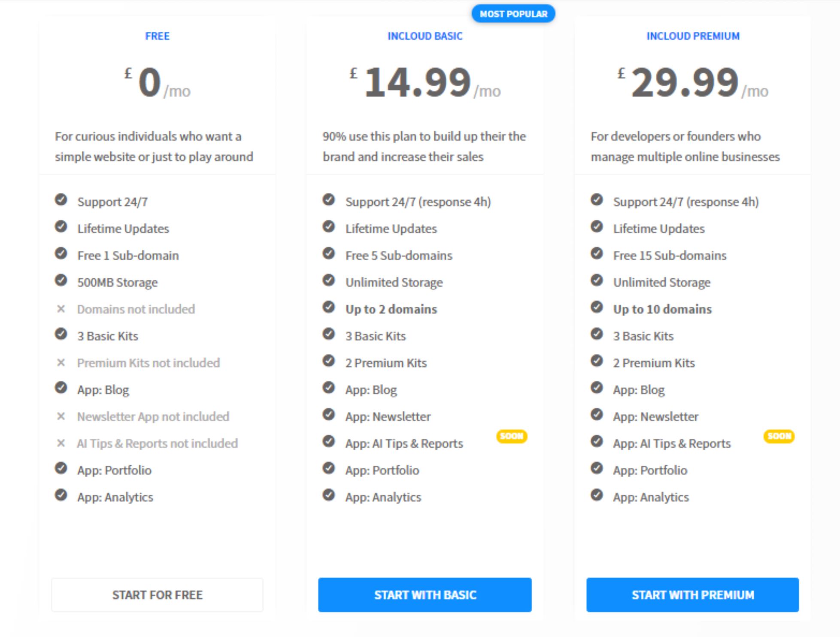Click X icon by AI Tips & Reports not included
The width and height of the screenshot is (840, 637).
coord(61,443)
